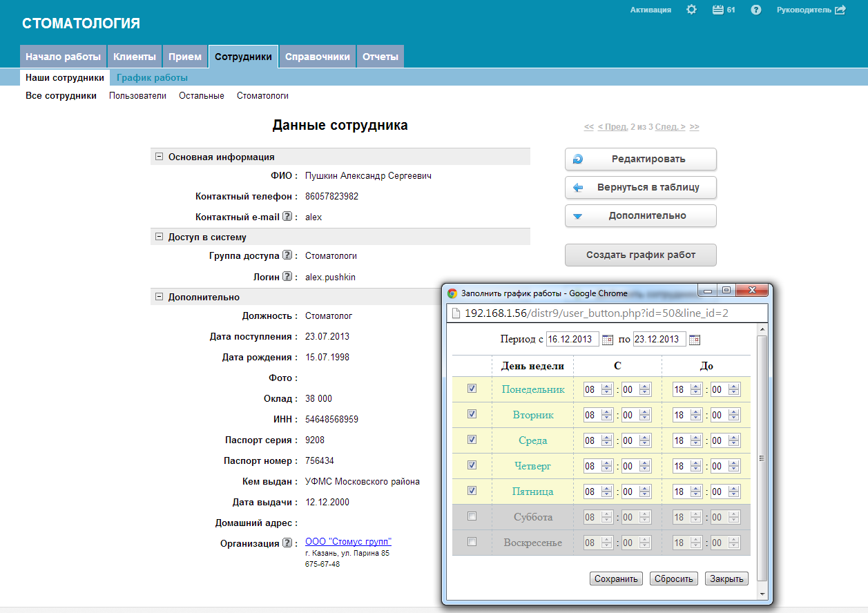Click help icon beside Организация label
This screenshot has height=613, width=868.
click(287, 543)
